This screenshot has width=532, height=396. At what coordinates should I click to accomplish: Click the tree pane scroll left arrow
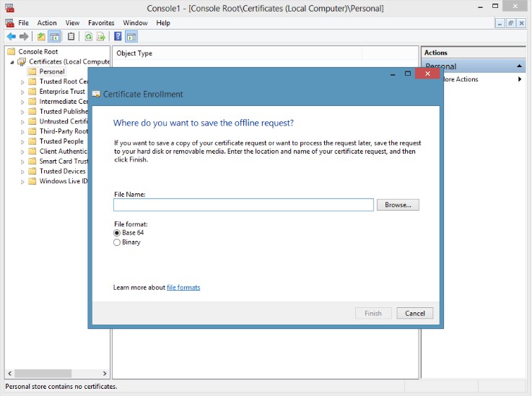(10, 374)
